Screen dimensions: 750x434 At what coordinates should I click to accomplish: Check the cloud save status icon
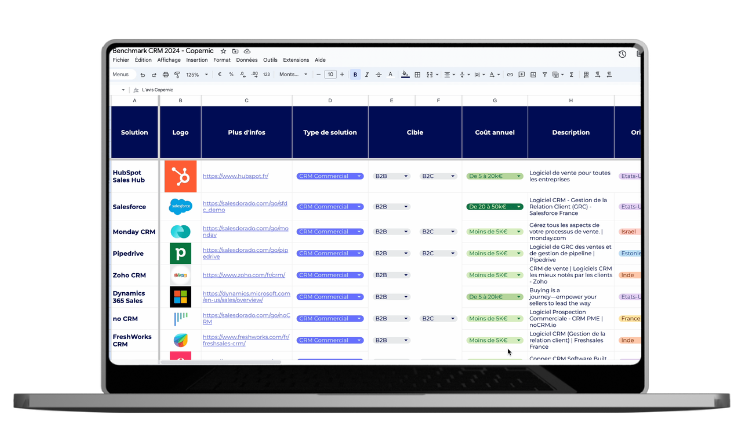[247, 51]
